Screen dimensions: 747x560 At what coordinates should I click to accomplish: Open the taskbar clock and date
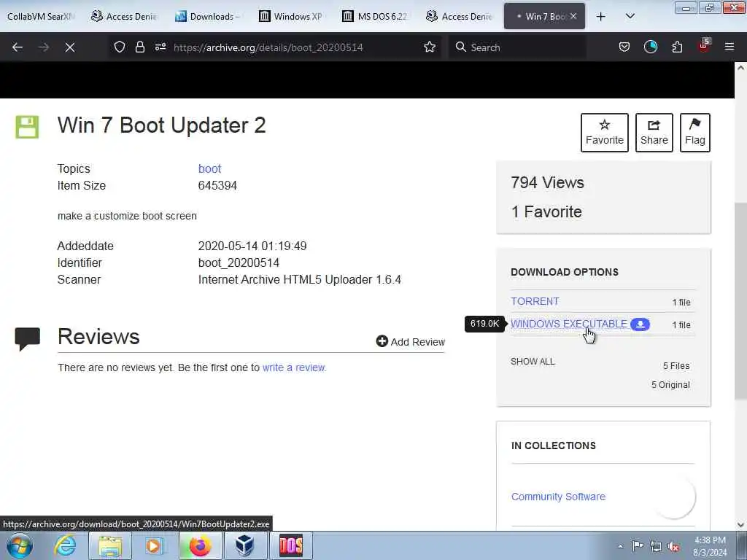click(x=710, y=546)
